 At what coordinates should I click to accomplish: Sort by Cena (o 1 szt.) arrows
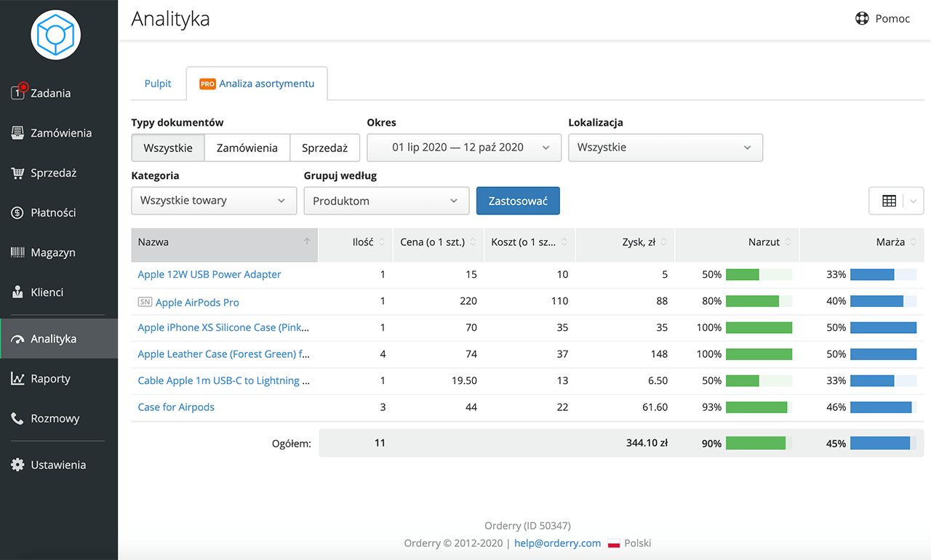coord(473,242)
